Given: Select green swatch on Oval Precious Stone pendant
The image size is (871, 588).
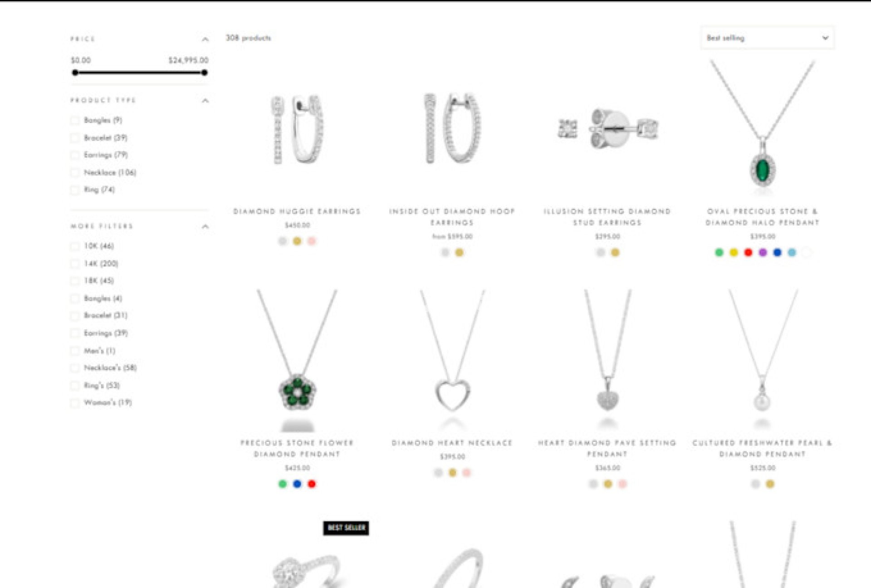Looking at the screenshot, I should point(719,252).
